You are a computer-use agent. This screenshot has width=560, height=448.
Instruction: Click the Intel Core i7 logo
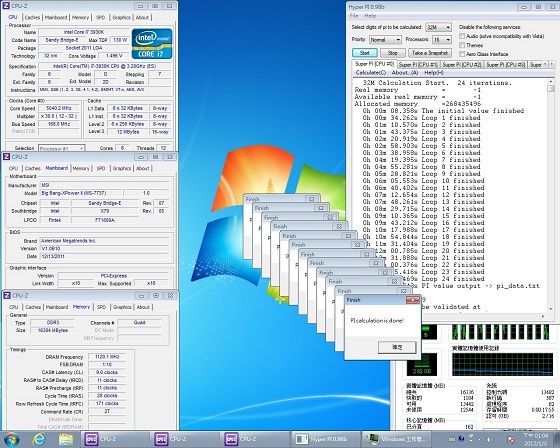pos(152,44)
